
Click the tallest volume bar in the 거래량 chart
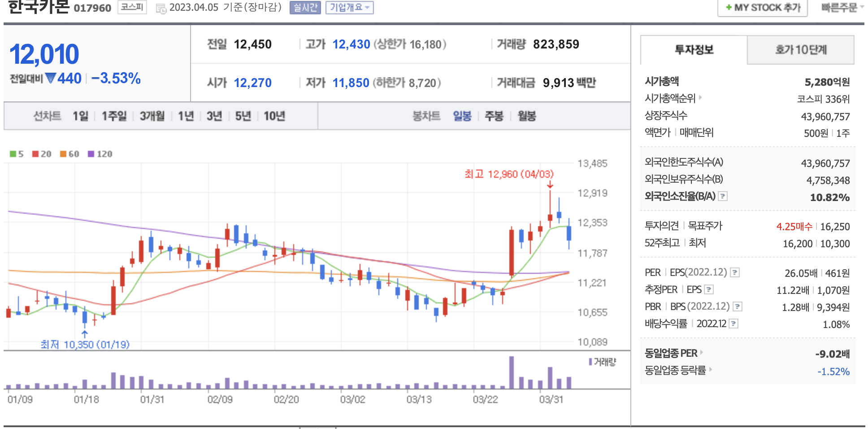[512, 372]
